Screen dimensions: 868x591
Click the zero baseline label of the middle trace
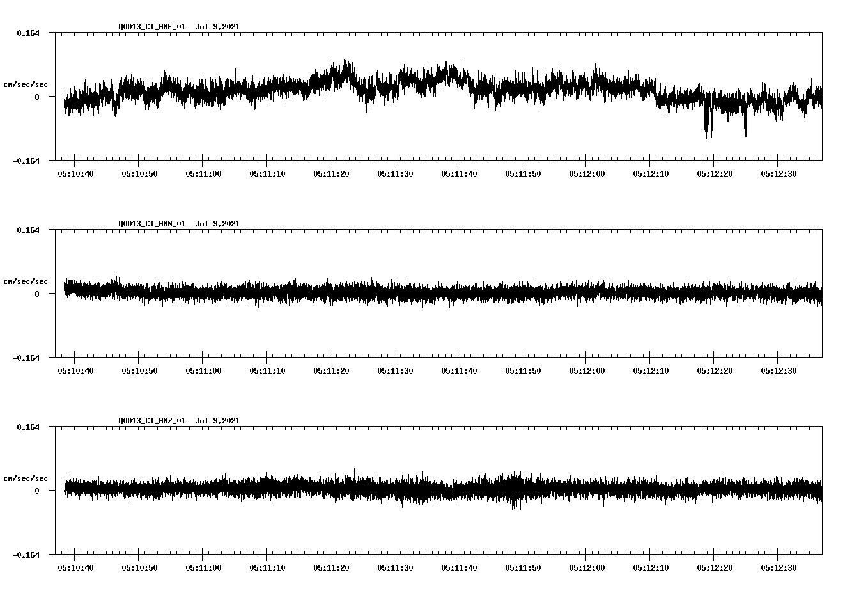37,294
